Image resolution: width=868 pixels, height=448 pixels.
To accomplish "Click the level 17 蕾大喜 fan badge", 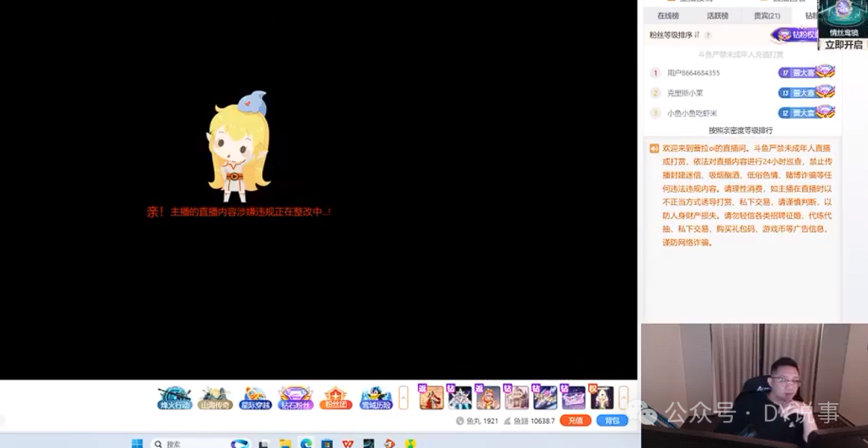I will click(x=806, y=72).
